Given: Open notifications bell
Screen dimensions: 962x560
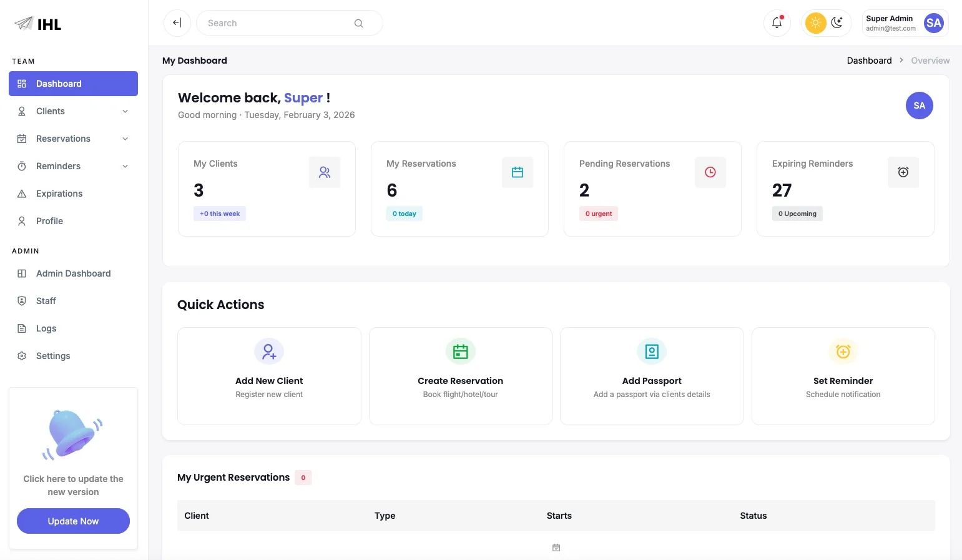Looking at the screenshot, I should click(x=777, y=23).
